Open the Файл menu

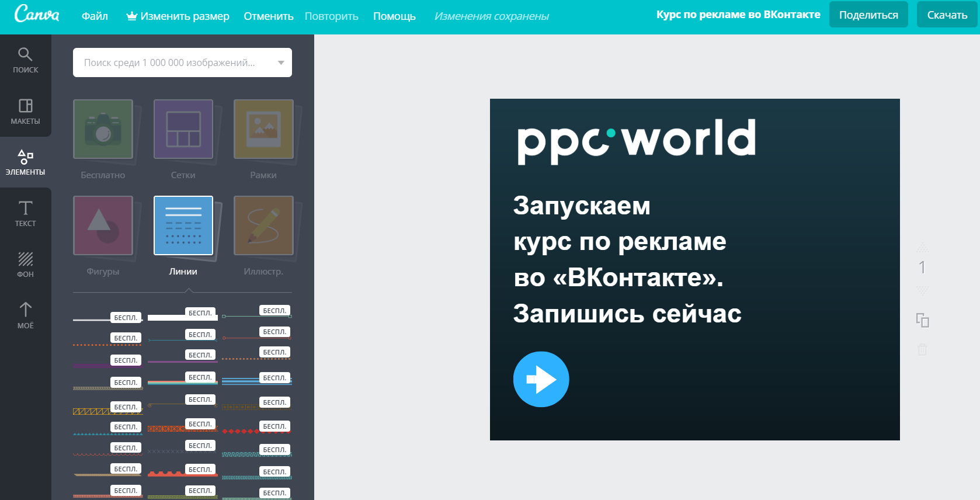click(x=95, y=16)
